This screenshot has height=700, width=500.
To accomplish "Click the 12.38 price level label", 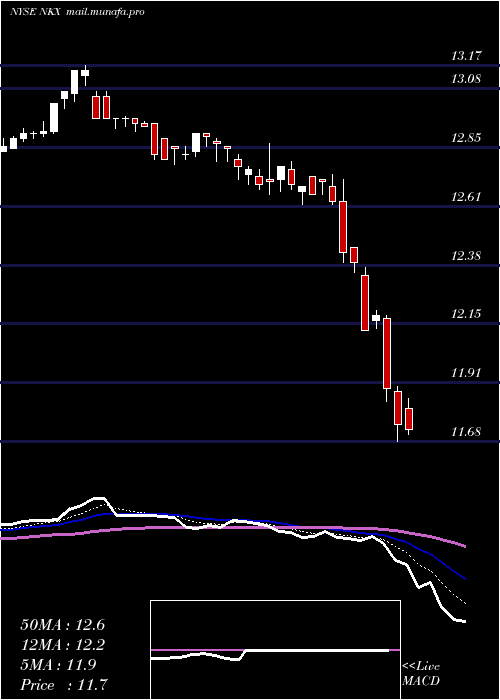I will (466, 256).
